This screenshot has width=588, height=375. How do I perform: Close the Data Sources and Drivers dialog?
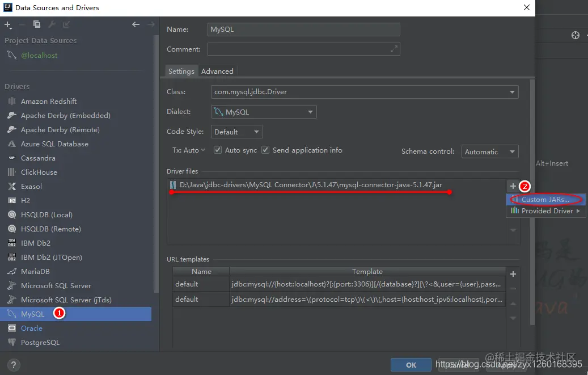(x=527, y=7)
